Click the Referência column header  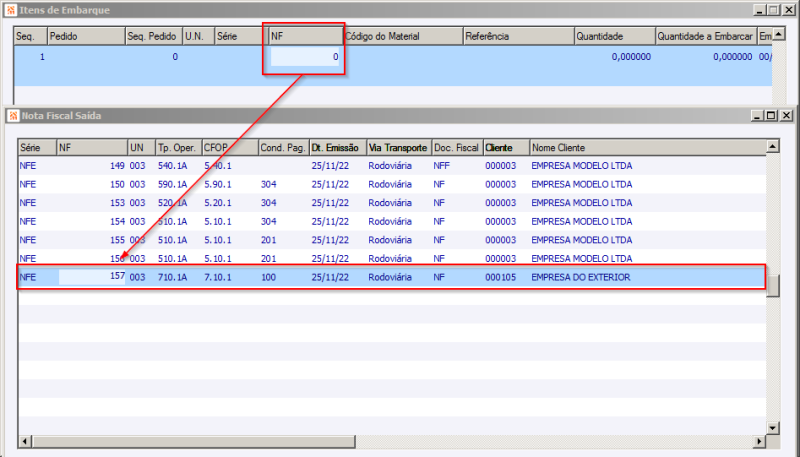point(519,36)
